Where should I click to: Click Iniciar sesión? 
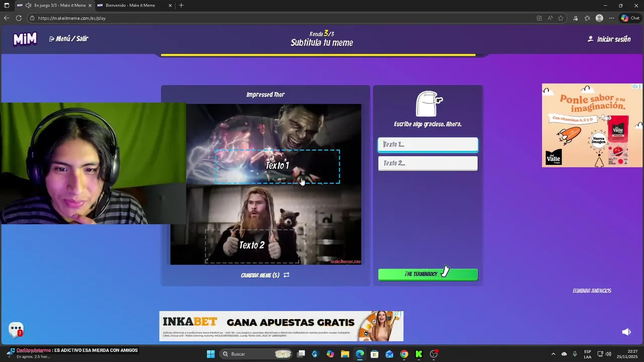pos(609,39)
